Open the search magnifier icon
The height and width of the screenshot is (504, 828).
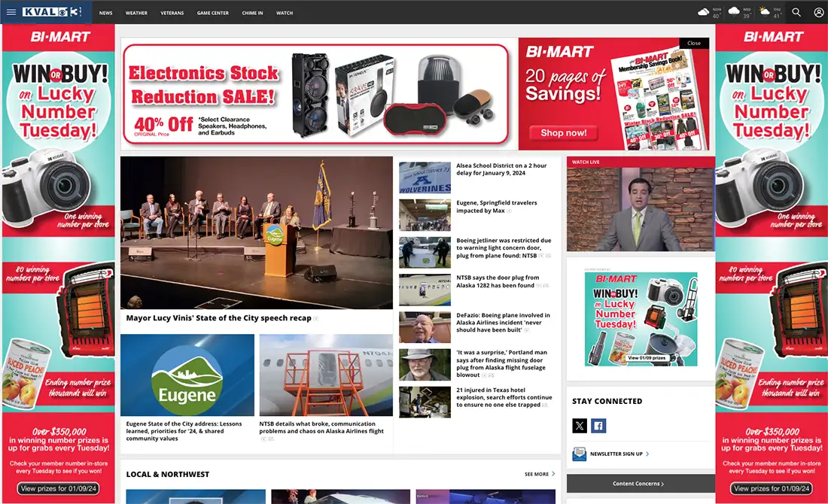pos(796,12)
